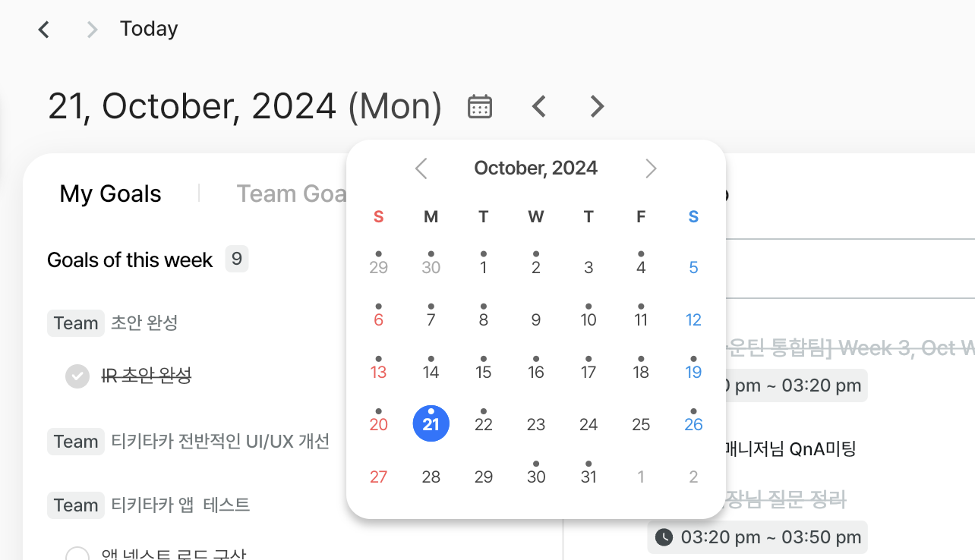Screen dimensions: 975x560
Task: Switch to Team Goals tab
Action: pos(292,193)
